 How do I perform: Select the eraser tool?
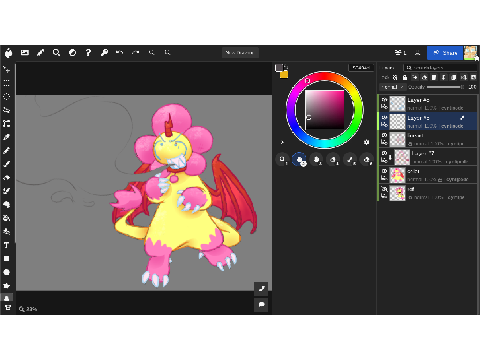(7, 178)
